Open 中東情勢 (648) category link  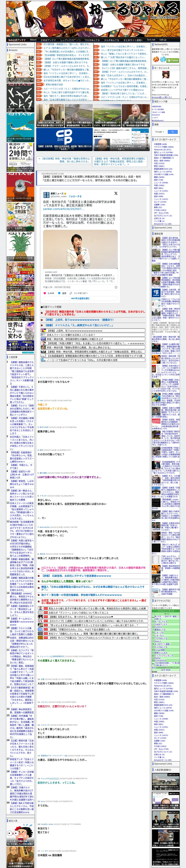click(x=160, y=144)
